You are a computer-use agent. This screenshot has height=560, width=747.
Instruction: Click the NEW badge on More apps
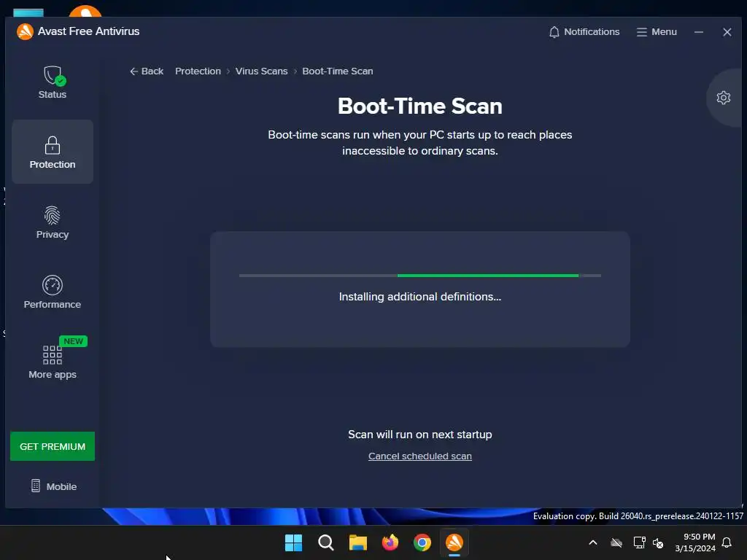(x=73, y=341)
